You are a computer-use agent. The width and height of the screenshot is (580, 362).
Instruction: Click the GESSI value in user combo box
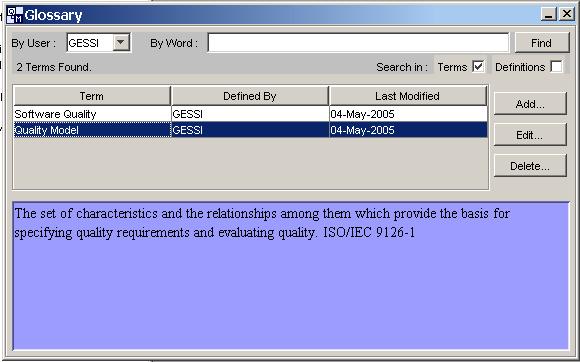pos(84,43)
